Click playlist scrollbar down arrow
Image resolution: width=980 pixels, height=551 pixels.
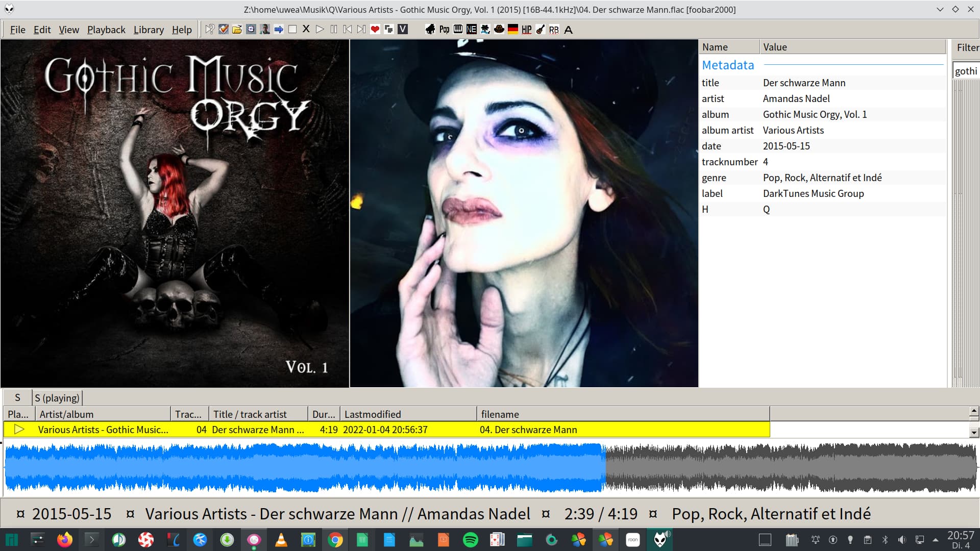974,433
